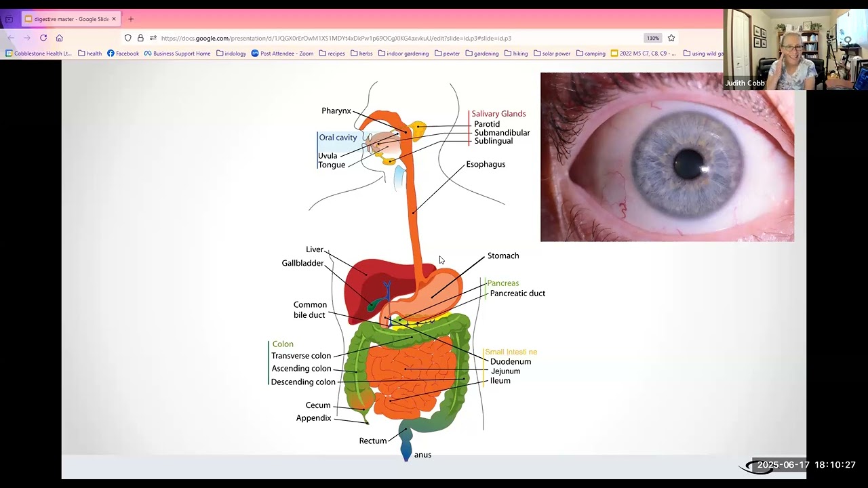Click the Appendix label
The image size is (868, 488).
click(x=313, y=418)
